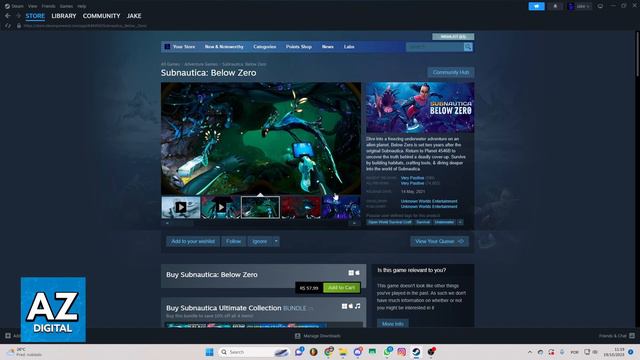Show hidden system tray icons

pyautogui.click(x=530, y=352)
